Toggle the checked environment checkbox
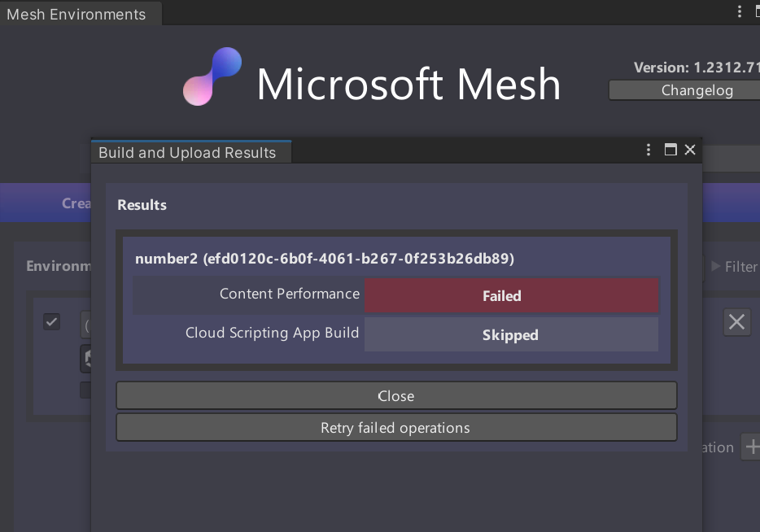The width and height of the screenshot is (760, 532). click(52, 322)
